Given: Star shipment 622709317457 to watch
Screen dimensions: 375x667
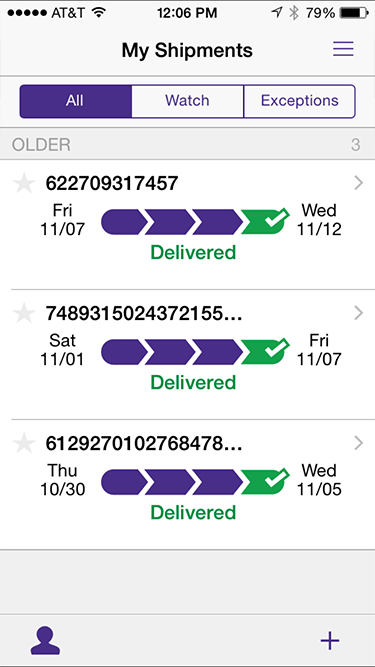Looking at the screenshot, I should [24, 183].
